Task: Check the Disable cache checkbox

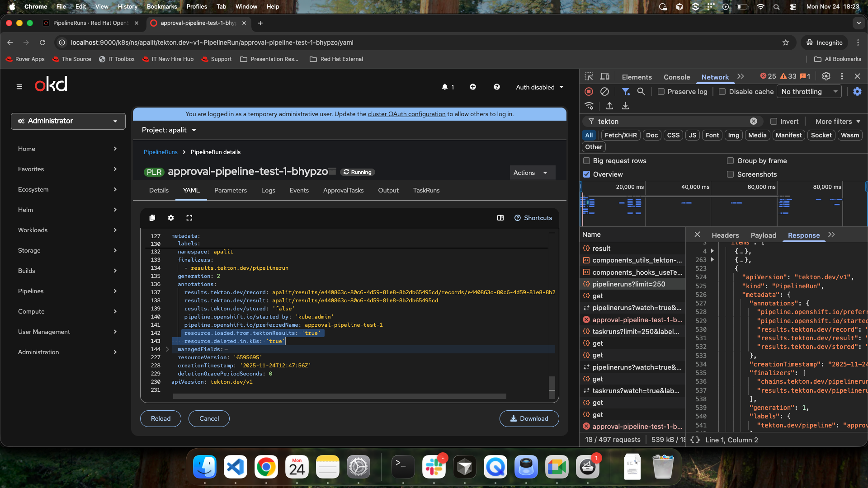Action: coord(722,91)
